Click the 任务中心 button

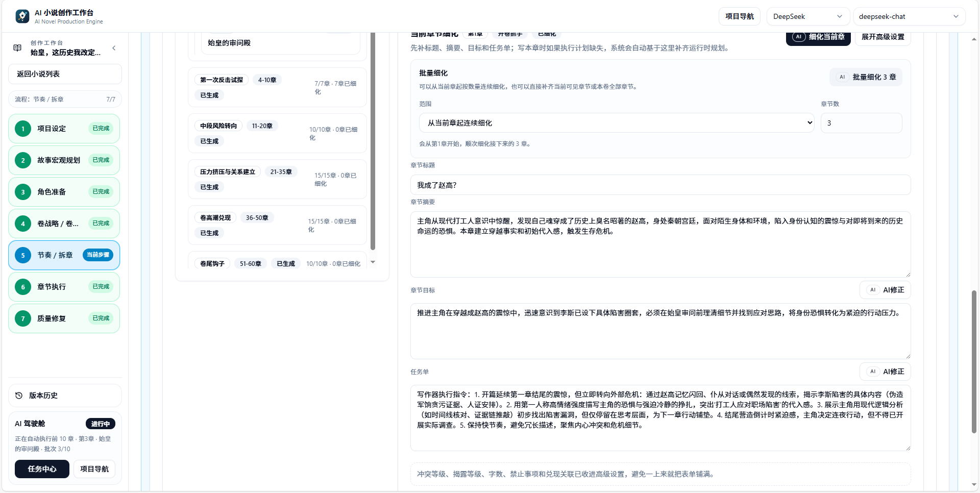pos(42,469)
